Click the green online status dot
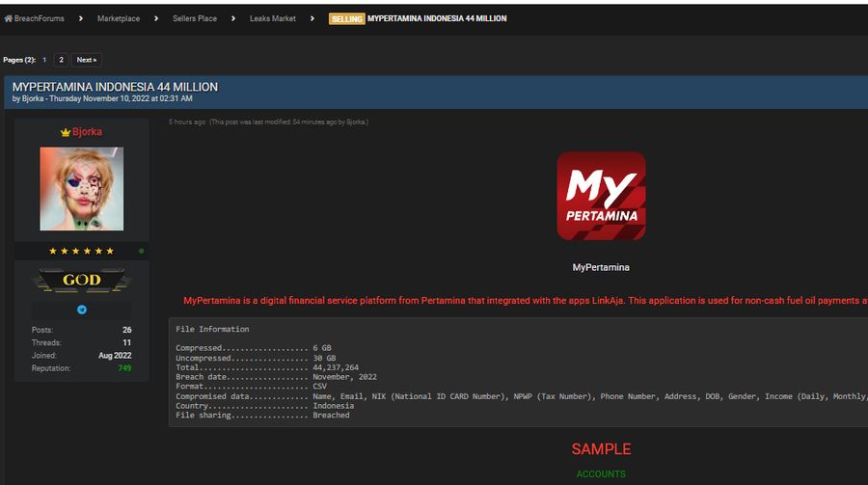 click(142, 251)
